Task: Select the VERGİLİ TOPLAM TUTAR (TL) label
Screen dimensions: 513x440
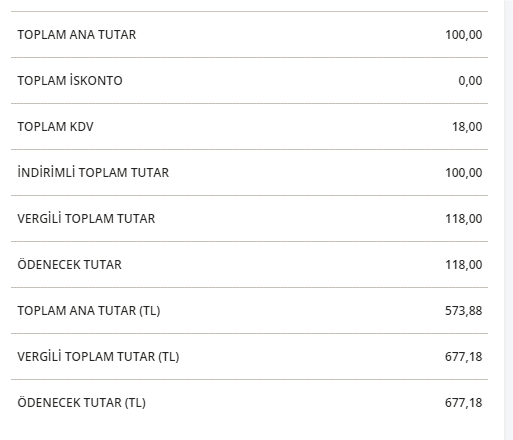Action: pyautogui.click(x=98, y=356)
